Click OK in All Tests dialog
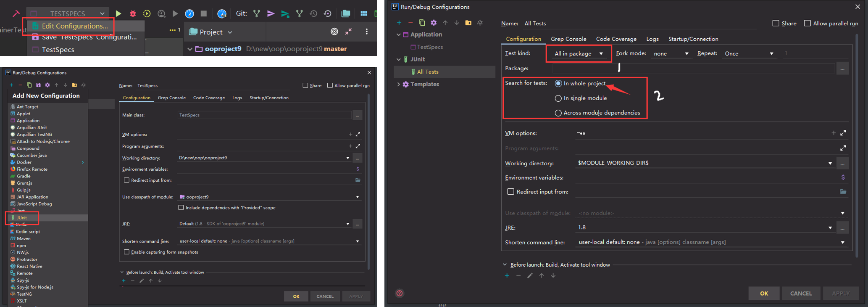Screen dimensions: 868x307 [764, 294]
